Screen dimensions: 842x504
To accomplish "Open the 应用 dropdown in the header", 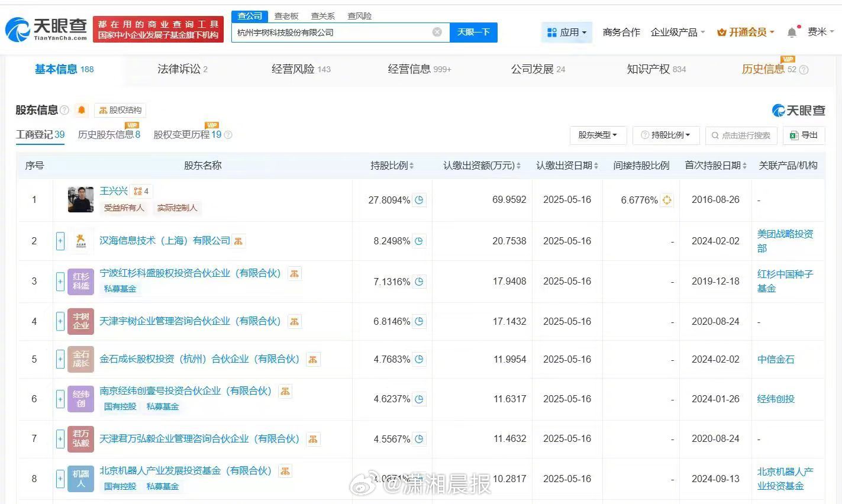I will (x=567, y=32).
